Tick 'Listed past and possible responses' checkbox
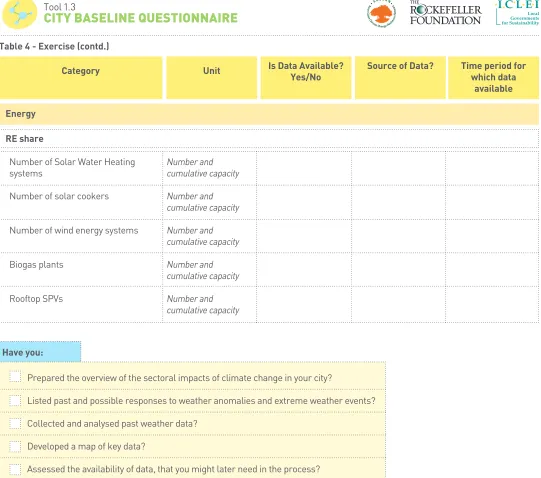 coord(15,400)
